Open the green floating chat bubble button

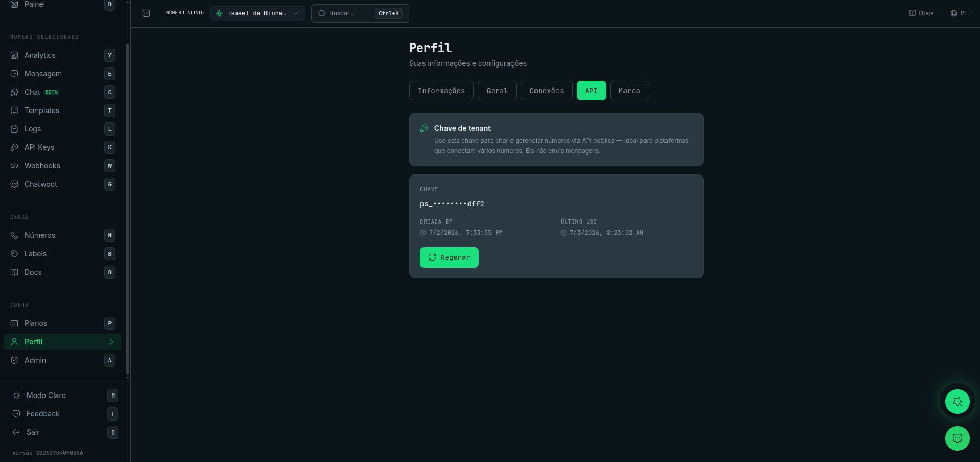(957, 438)
